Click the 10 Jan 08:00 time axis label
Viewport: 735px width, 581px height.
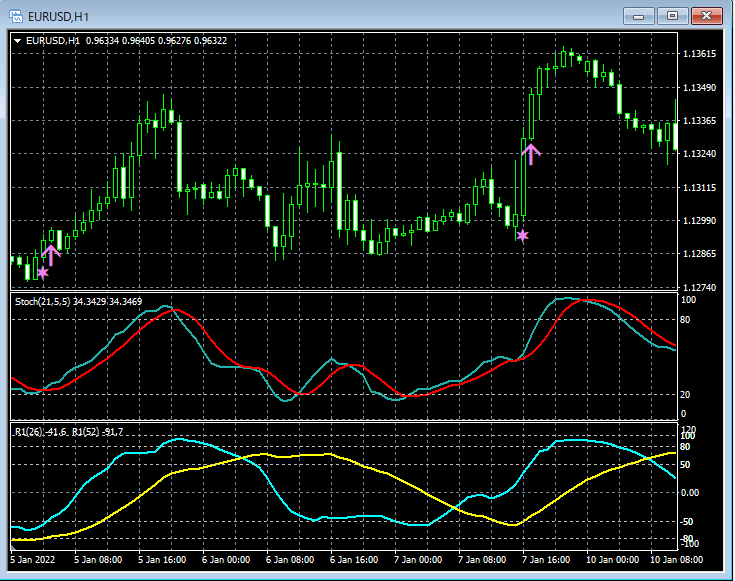tap(679, 560)
